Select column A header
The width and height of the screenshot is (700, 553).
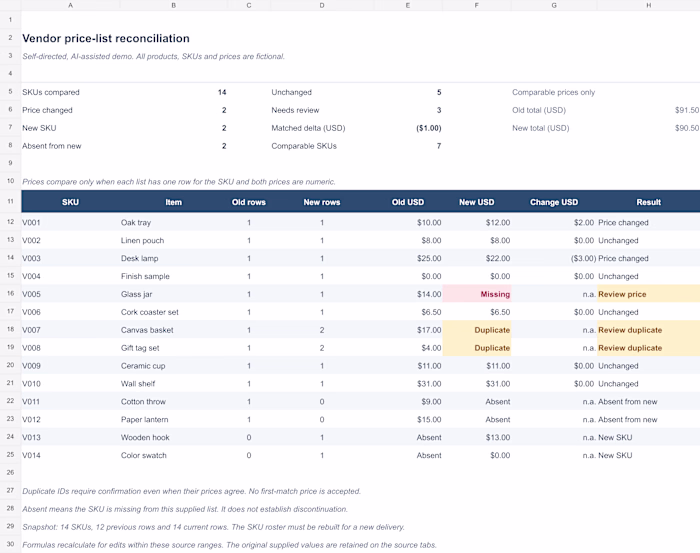pos(70,5)
